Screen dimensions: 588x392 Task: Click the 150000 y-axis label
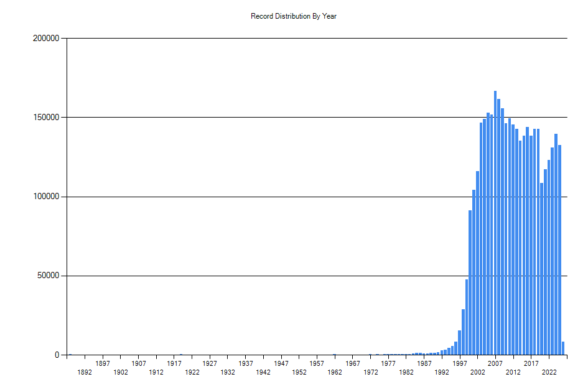[45, 118]
